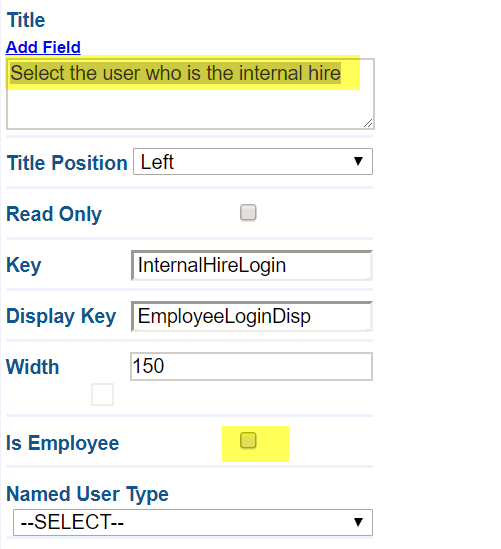Click the Width field showing 150
The height and width of the screenshot is (549, 501).
pos(251,366)
